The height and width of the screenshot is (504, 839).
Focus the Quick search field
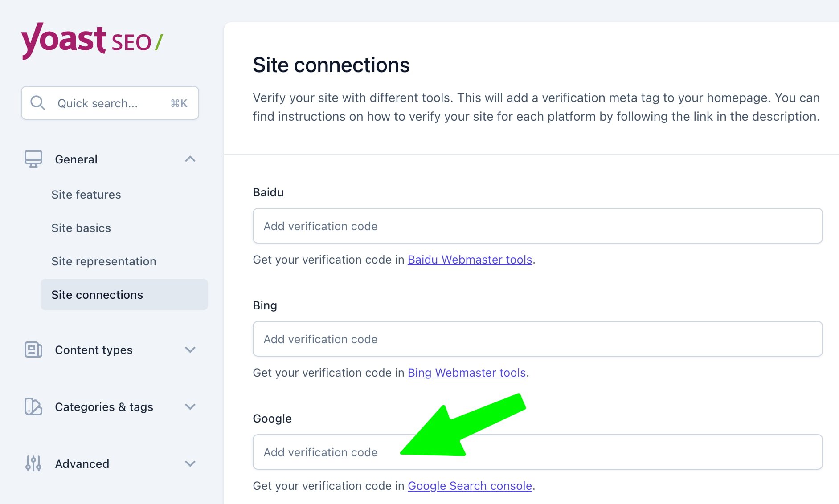[110, 103]
